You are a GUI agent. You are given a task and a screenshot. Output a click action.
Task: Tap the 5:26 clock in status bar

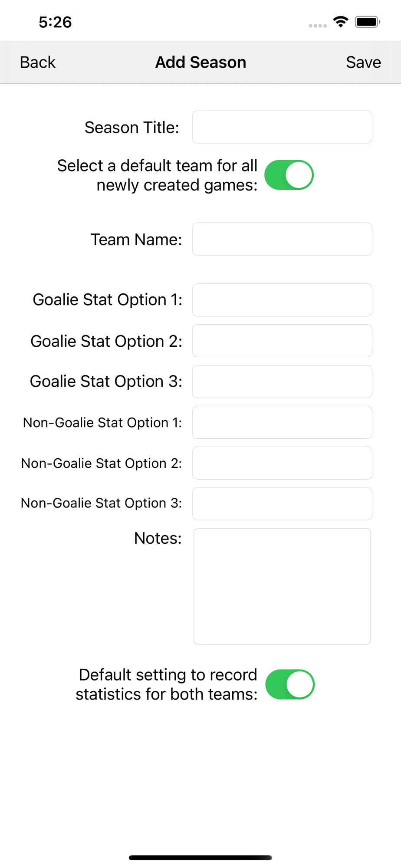[55, 22]
